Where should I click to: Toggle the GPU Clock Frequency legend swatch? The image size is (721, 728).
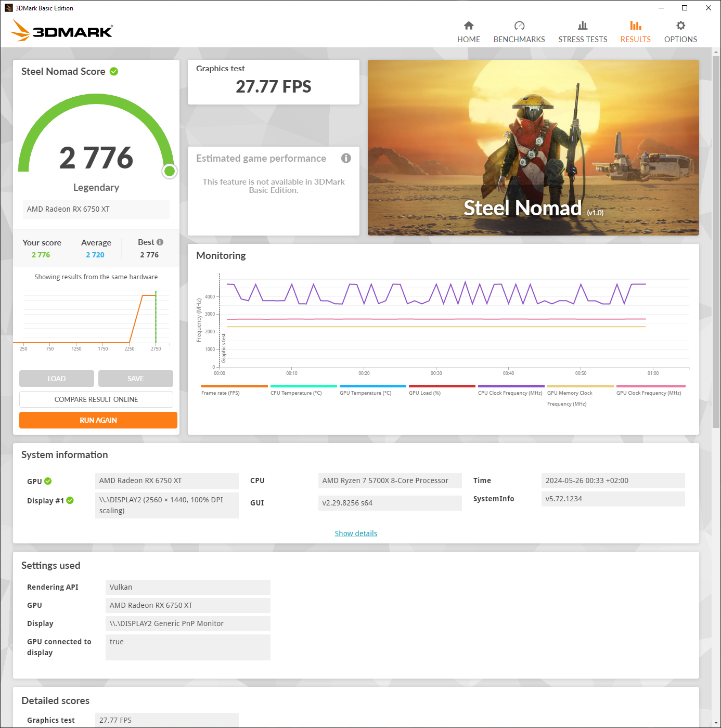651,386
